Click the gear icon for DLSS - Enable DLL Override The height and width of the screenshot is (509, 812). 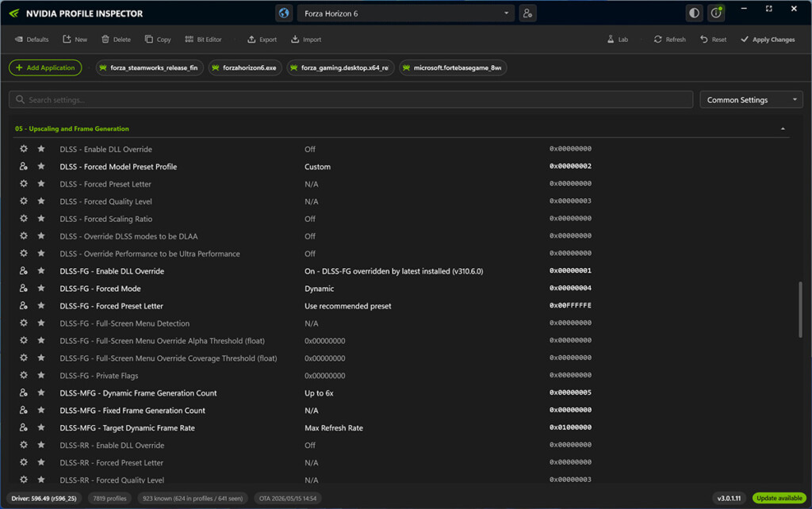[x=23, y=149]
